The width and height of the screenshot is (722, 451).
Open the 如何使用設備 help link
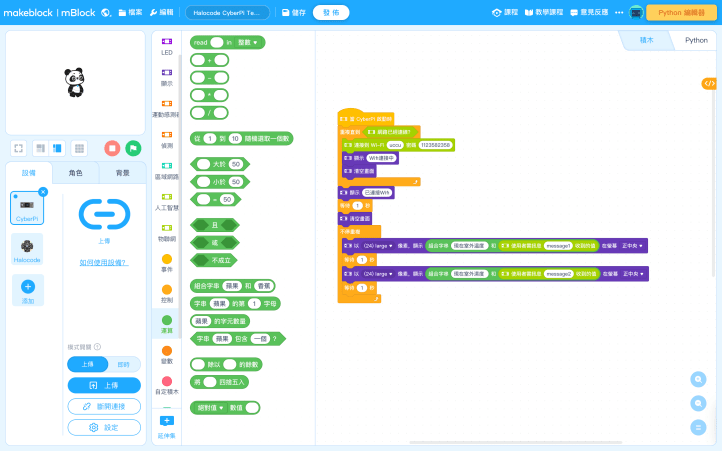coord(104,262)
